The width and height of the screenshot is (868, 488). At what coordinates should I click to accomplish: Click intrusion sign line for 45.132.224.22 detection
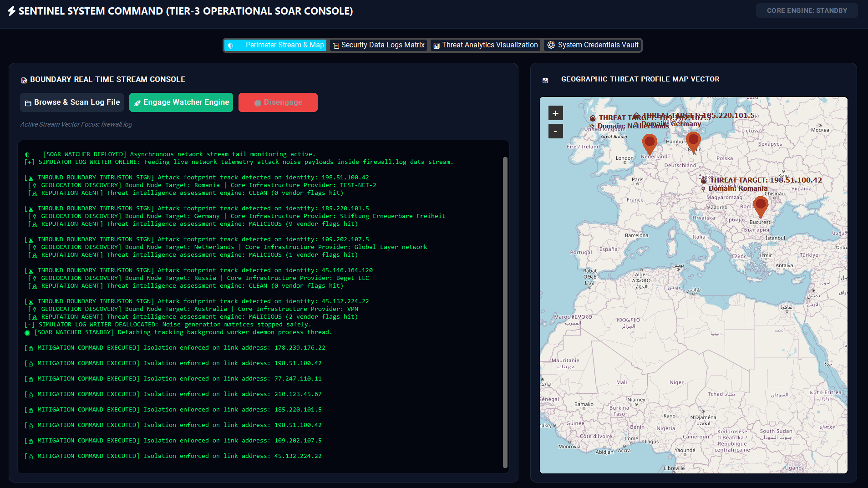pyautogui.click(x=197, y=301)
